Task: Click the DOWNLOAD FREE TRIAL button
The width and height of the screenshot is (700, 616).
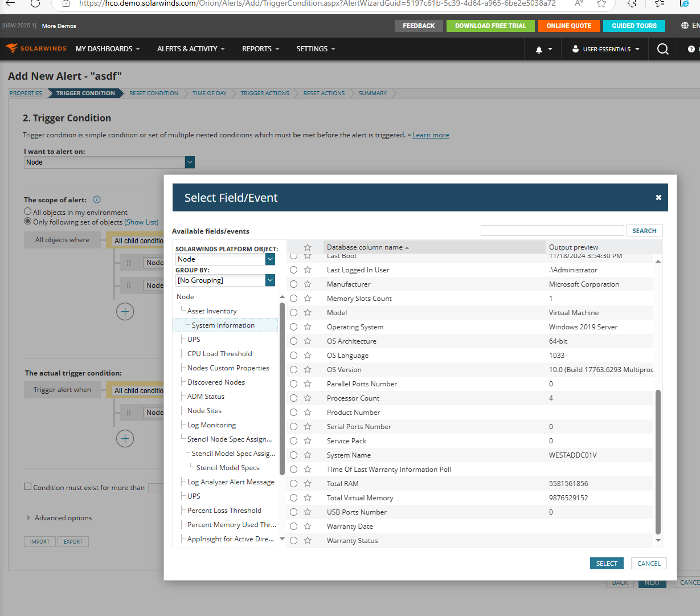Action: 490,26
